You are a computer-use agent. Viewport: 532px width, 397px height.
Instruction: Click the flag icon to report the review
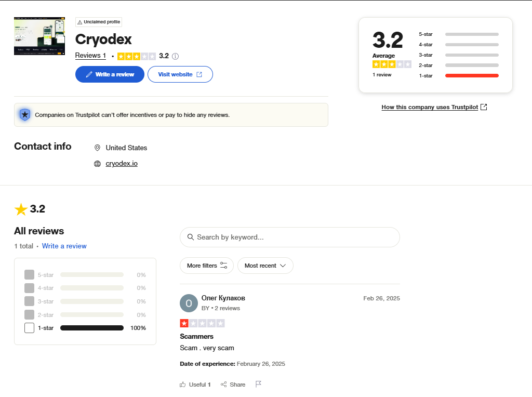pyautogui.click(x=258, y=383)
